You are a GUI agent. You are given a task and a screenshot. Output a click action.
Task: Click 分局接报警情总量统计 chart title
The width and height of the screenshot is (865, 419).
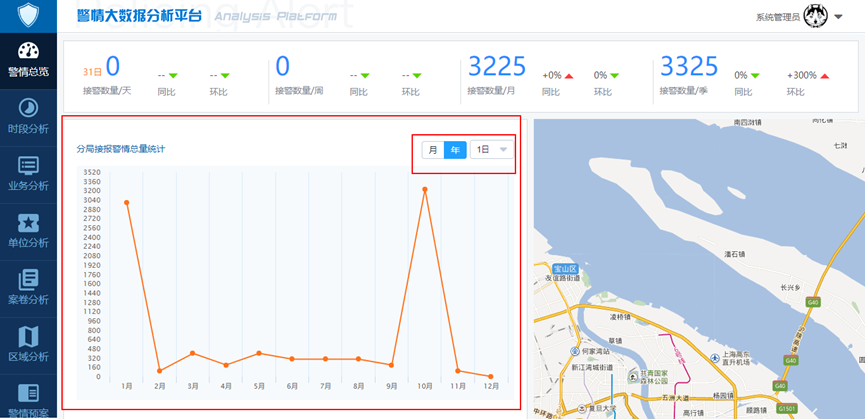coord(121,148)
